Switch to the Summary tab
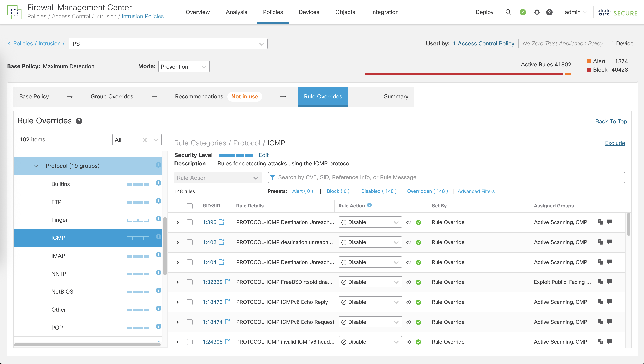 396,97
